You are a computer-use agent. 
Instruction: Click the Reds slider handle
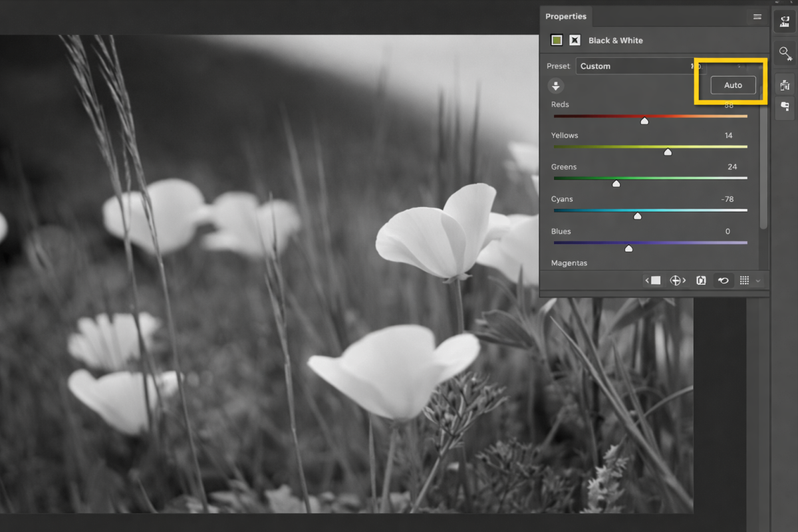tap(644, 120)
